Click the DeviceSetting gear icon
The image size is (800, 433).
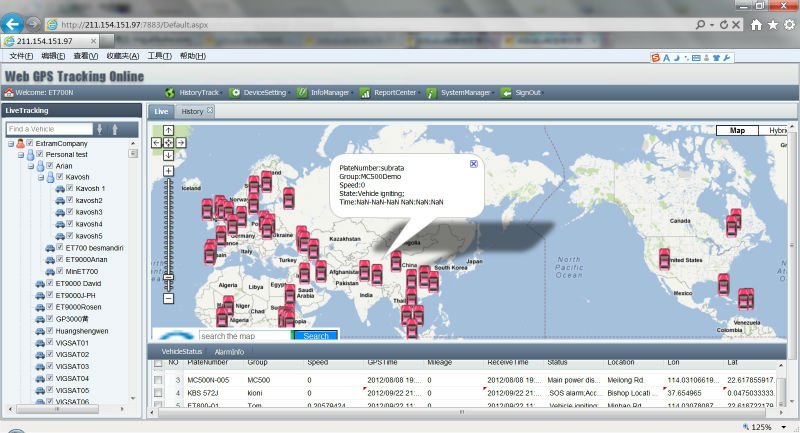pyautogui.click(x=235, y=93)
